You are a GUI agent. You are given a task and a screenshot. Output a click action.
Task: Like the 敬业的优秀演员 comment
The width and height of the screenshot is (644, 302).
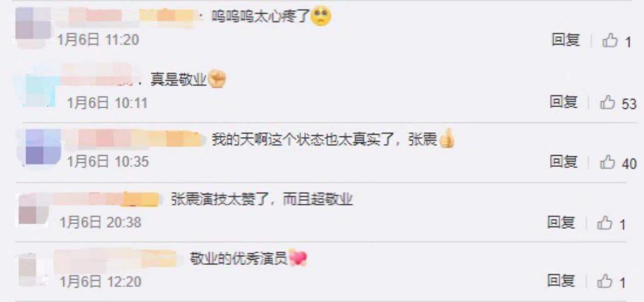[x=611, y=282]
